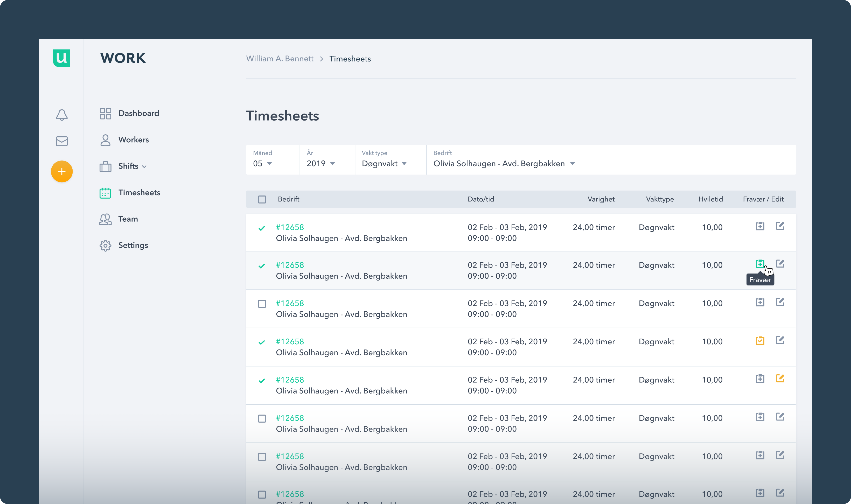Click the orange plus button
This screenshot has height=504, width=851.
[61, 172]
